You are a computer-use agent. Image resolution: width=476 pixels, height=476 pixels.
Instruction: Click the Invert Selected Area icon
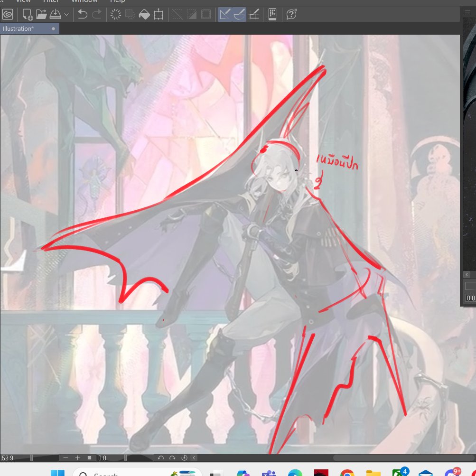(192, 14)
